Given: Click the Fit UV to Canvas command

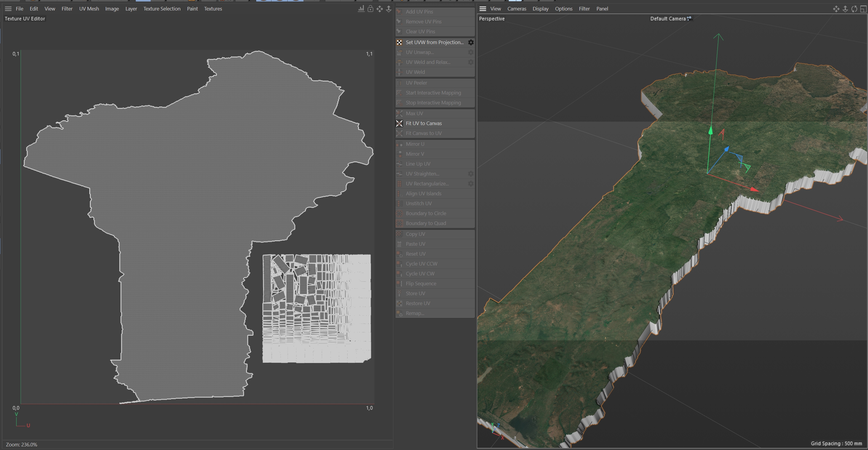Looking at the screenshot, I should (x=424, y=124).
